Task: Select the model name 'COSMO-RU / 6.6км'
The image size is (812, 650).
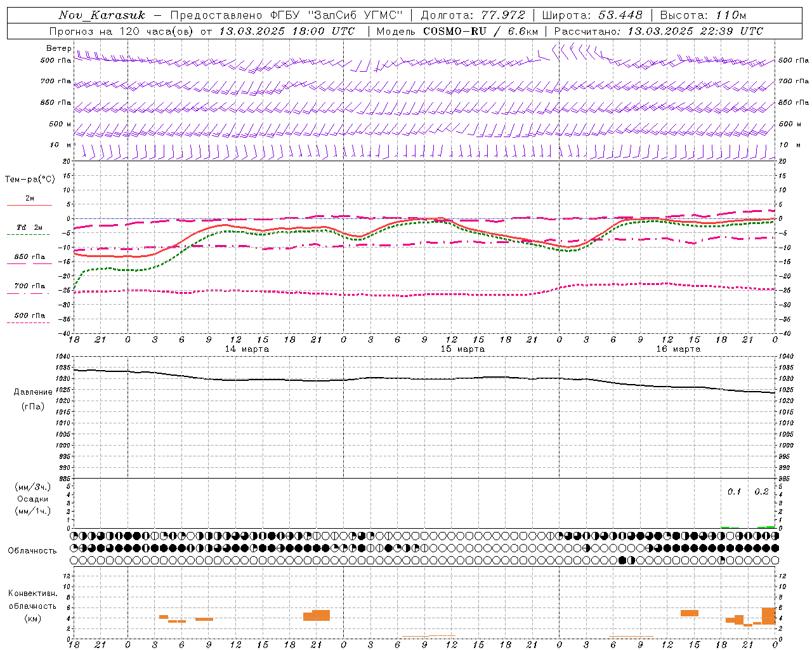Action: (x=481, y=31)
